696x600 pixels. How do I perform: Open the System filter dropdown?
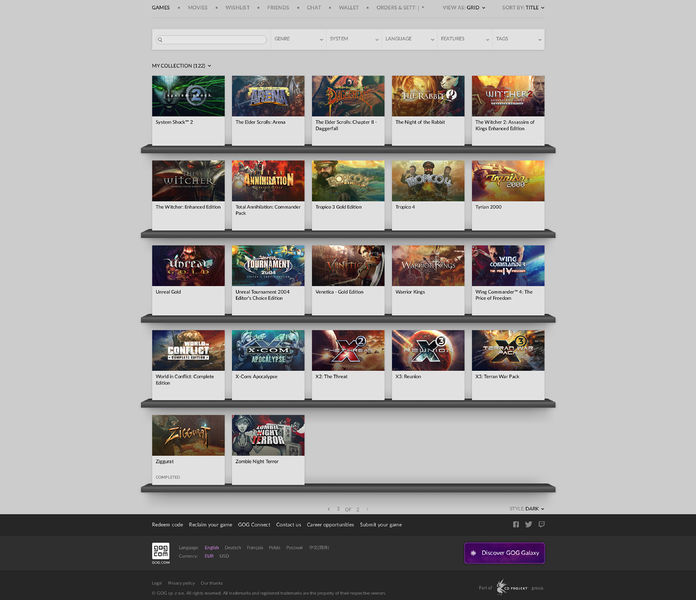coord(354,39)
